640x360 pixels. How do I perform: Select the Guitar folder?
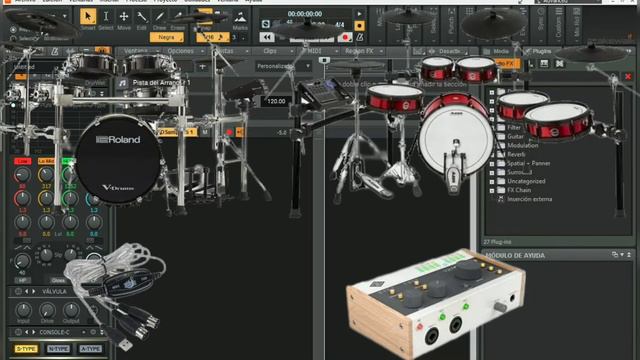coord(515,137)
